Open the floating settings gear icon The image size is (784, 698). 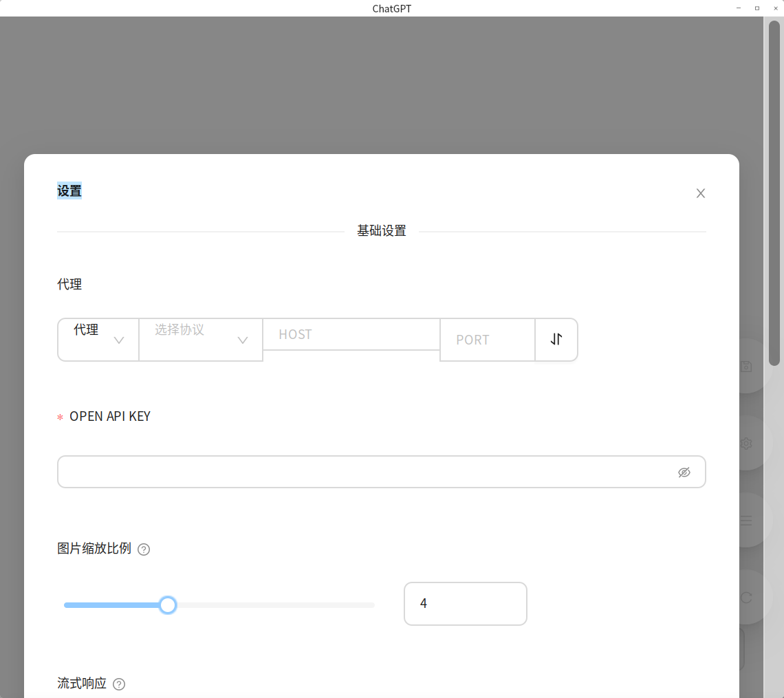tap(746, 444)
